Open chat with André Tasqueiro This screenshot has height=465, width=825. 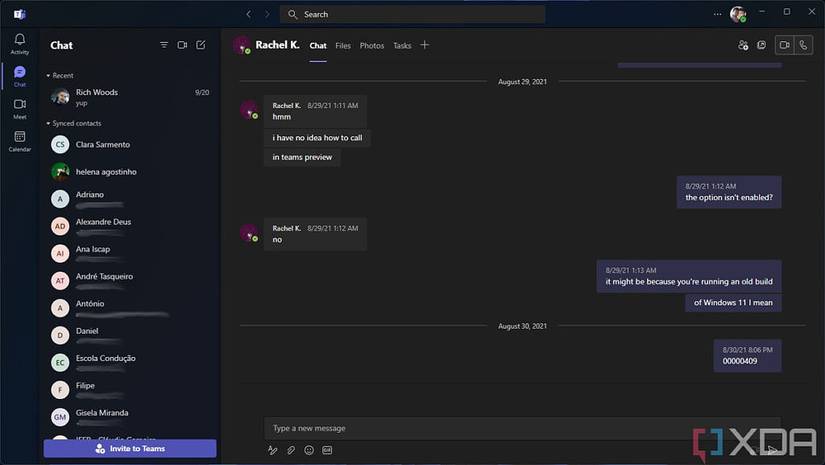[x=130, y=281]
